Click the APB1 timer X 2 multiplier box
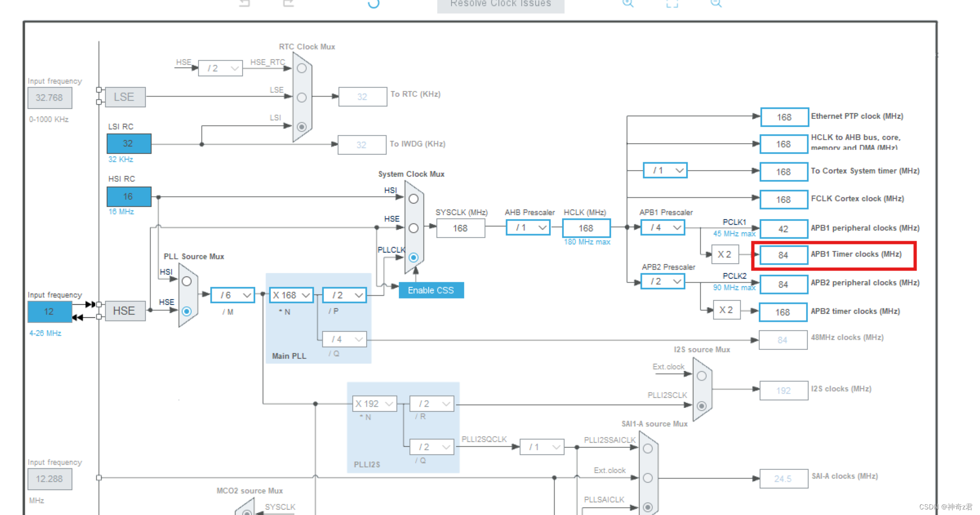 pyautogui.click(x=724, y=255)
